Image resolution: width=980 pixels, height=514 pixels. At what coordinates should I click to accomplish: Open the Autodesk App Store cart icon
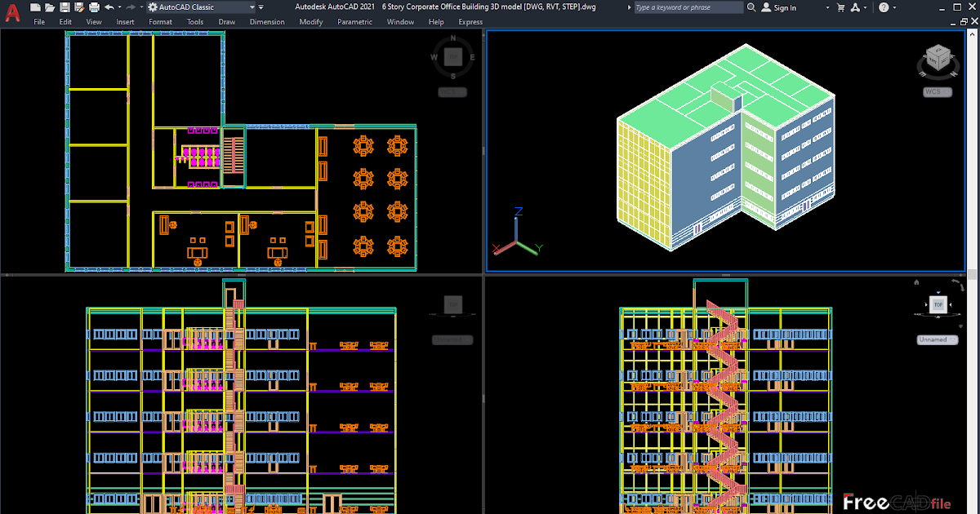coord(841,7)
